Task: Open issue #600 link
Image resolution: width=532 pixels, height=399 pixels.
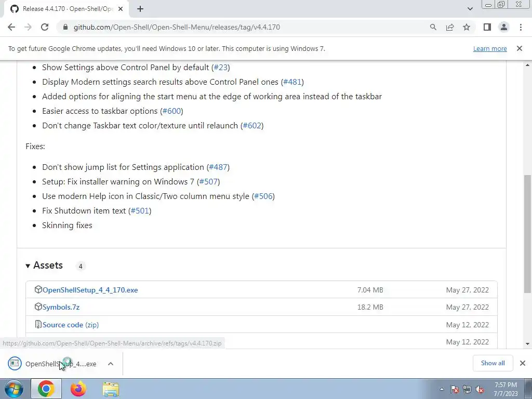Action: pos(171,111)
